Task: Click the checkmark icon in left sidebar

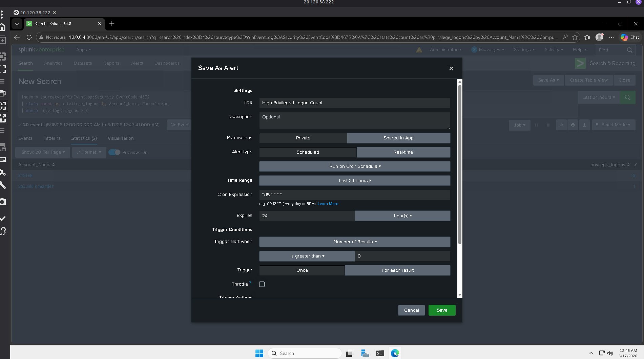Action: (x=3, y=219)
